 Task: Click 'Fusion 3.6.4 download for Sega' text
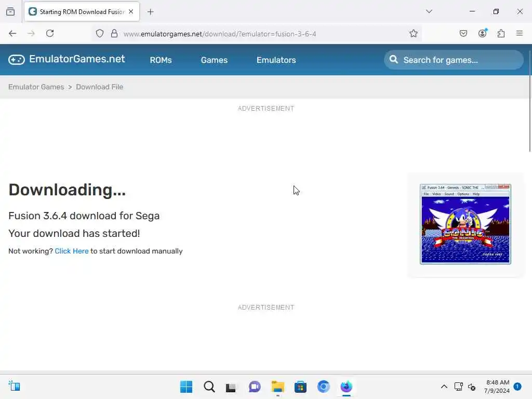click(84, 216)
